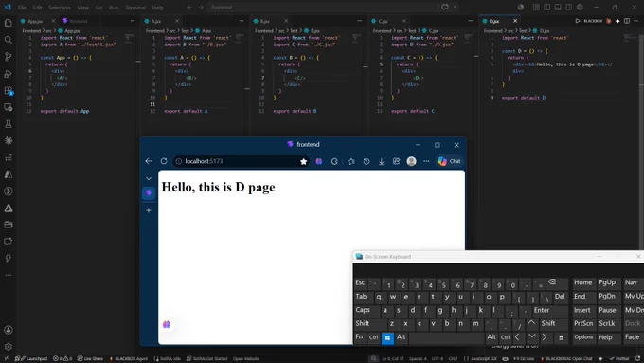Click BLACKBOX Agent in status bar
Viewport: 644px width, 363px height.
click(x=128, y=358)
